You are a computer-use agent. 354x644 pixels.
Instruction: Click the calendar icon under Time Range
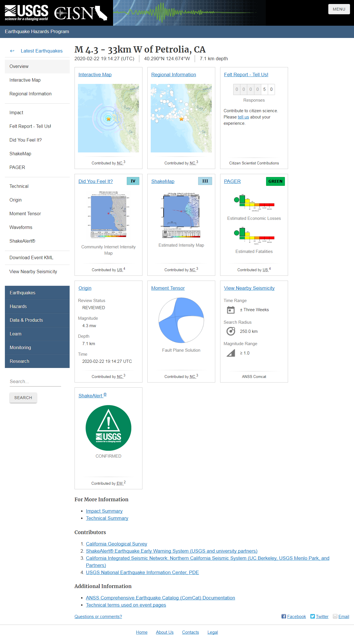coord(231,310)
